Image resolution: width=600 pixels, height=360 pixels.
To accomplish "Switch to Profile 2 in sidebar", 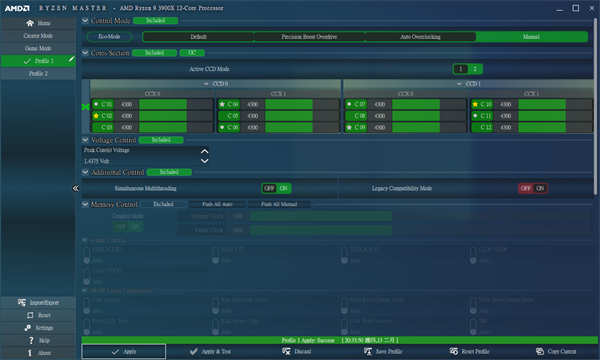I will [38, 73].
